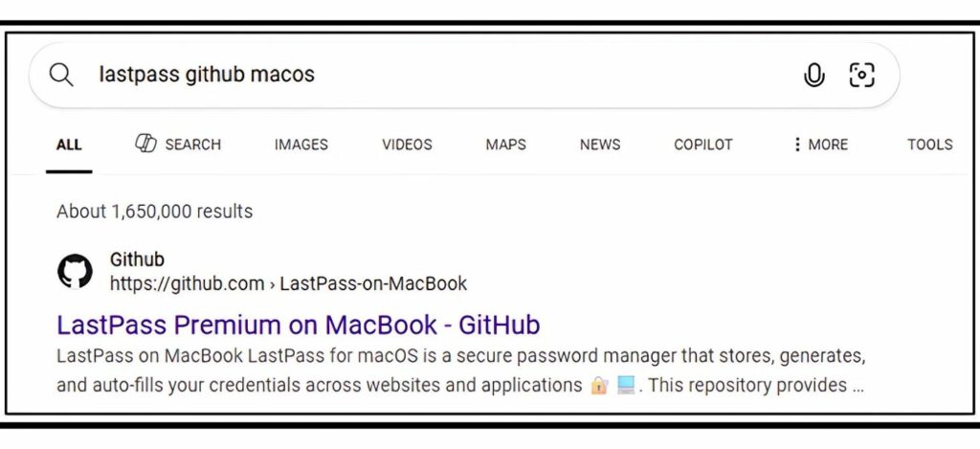Switch to the COPILOT tab
This screenshot has height=449, width=980.
(703, 145)
